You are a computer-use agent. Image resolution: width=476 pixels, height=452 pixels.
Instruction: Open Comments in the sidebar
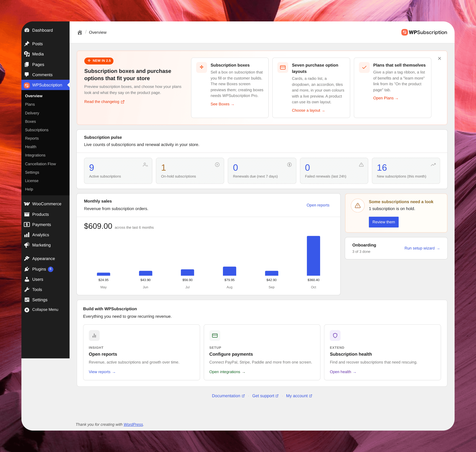click(x=46, y=75)
